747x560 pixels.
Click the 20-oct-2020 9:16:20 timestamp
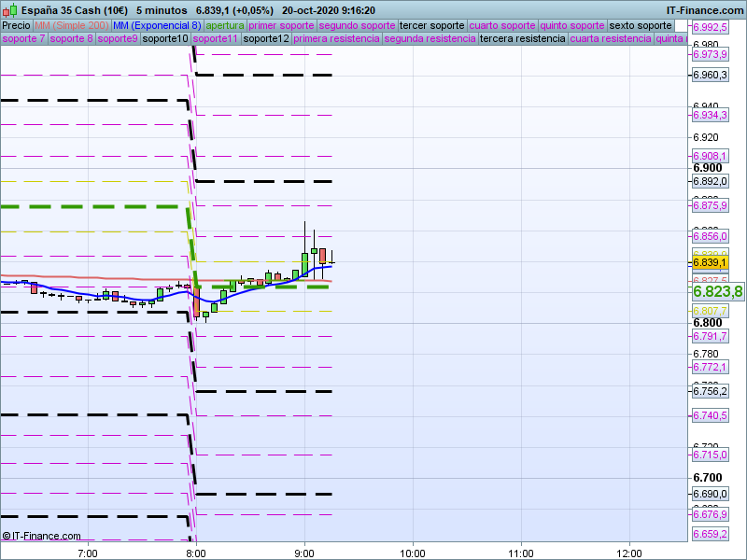pyautogui.click(x=329, y=10)
